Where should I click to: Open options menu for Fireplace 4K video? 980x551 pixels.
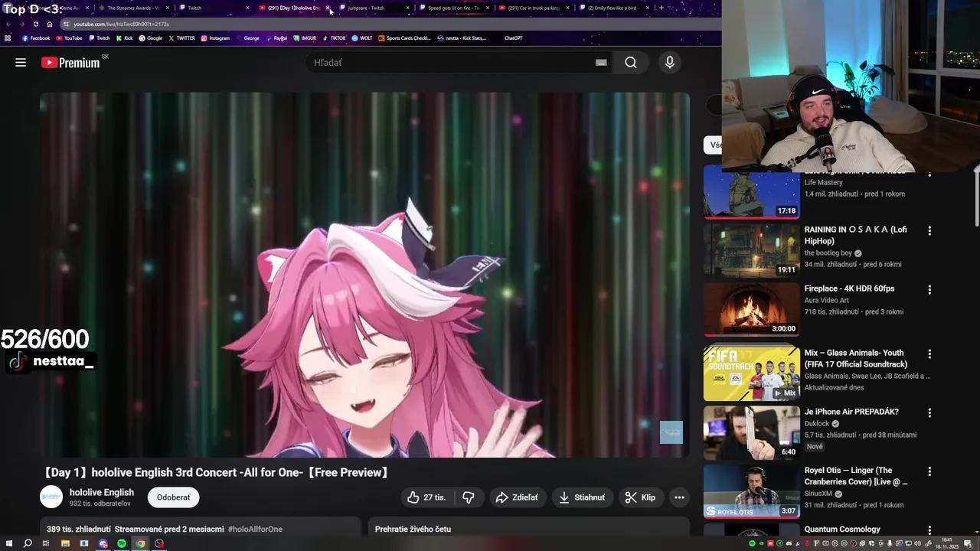click(x=929, y=289)
